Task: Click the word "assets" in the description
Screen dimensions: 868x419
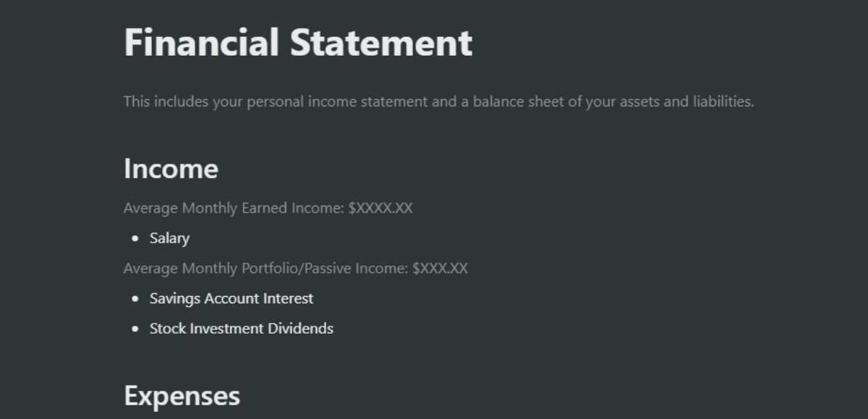Action: (639, 102)
